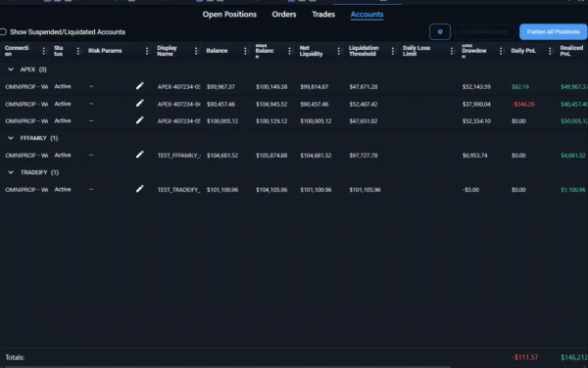Open the gear settings button

[439, 32]
